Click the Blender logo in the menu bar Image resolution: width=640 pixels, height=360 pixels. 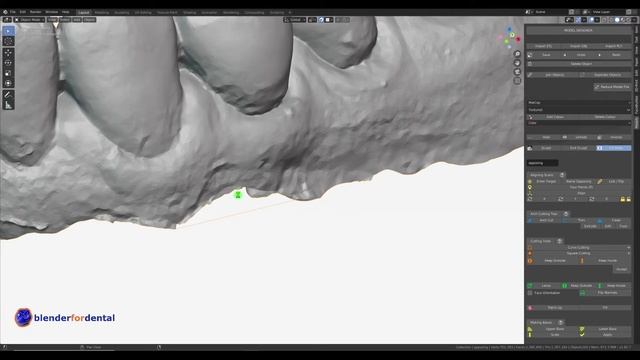[5, 12]
